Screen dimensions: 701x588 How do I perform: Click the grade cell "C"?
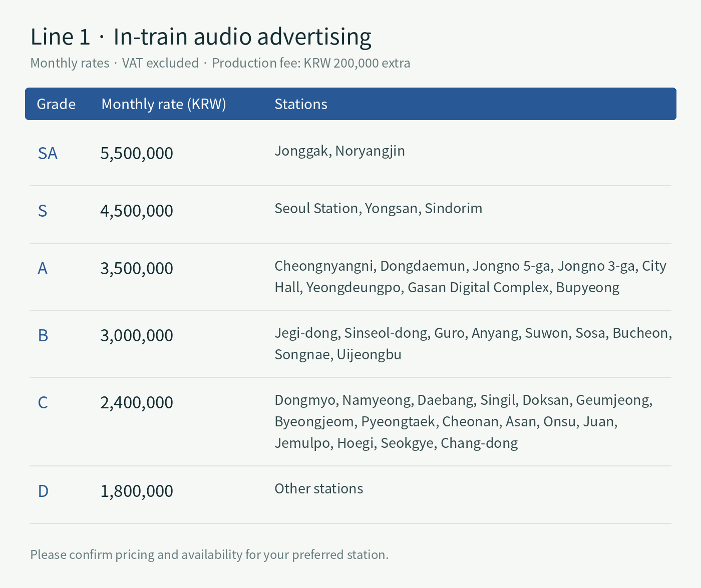(x=43, y=402)
